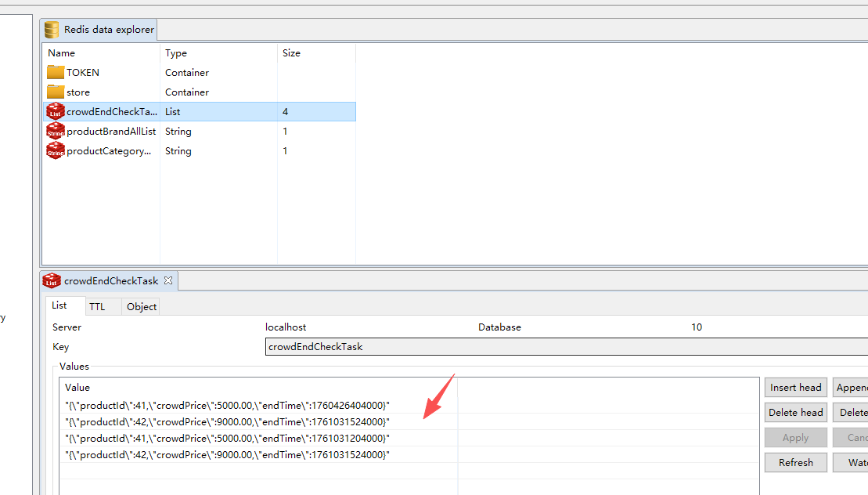Click the Type column header
Image resolution: width=868 pixels, height=495 pixels.
[176, 53]
